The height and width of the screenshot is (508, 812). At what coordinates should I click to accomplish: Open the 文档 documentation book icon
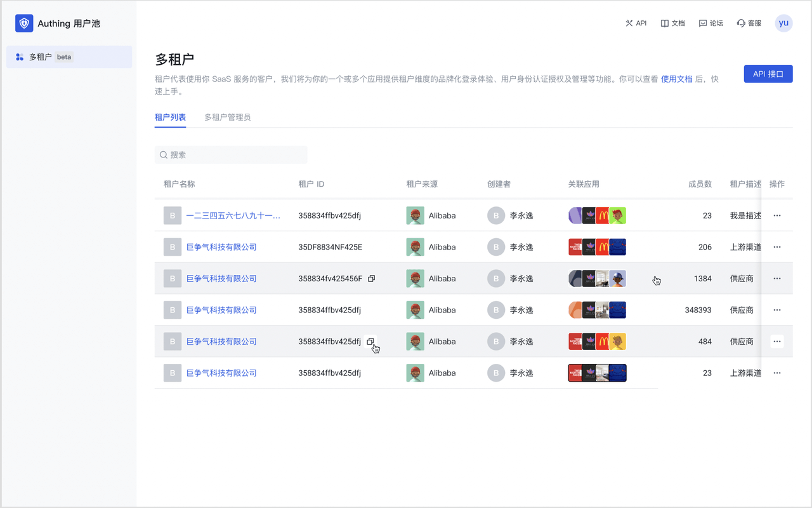(664, 23)
